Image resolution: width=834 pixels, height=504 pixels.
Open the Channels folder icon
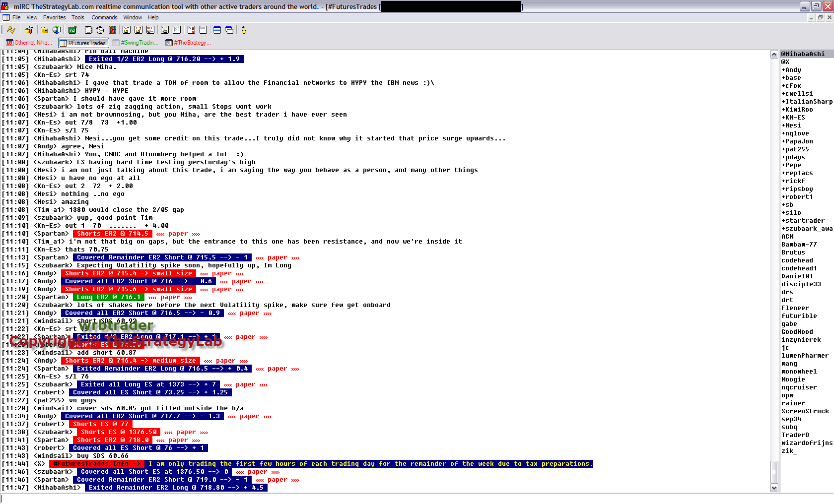tap(45, 30)
